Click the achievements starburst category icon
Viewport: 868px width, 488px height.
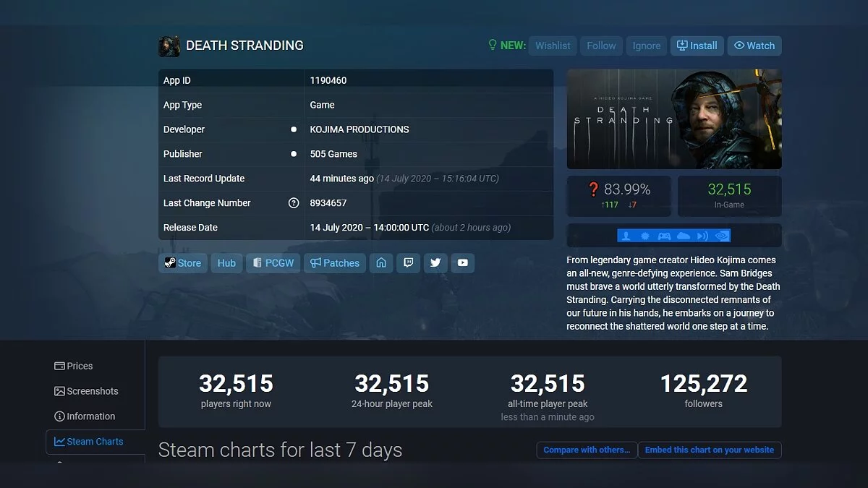[x=646, y=236]
